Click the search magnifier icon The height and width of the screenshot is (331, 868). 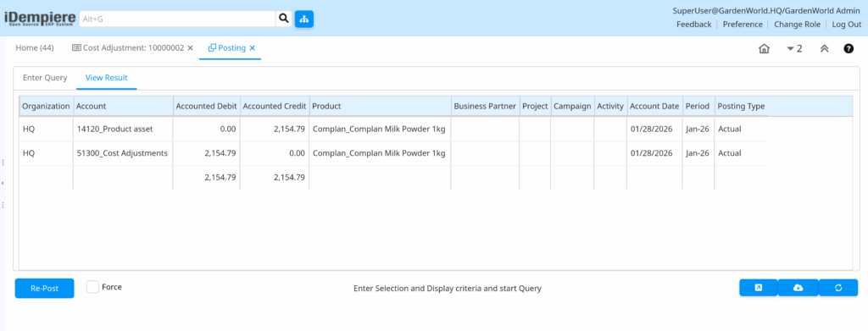pyautogui.click(x=283, y=19)
